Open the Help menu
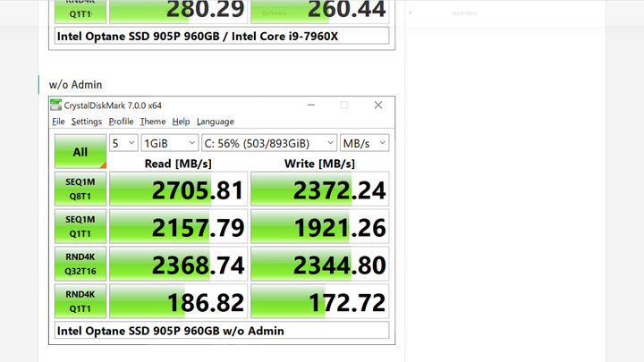Image resolution: width=644 pixels, height=362 pixels. click(x=181, y=122)
